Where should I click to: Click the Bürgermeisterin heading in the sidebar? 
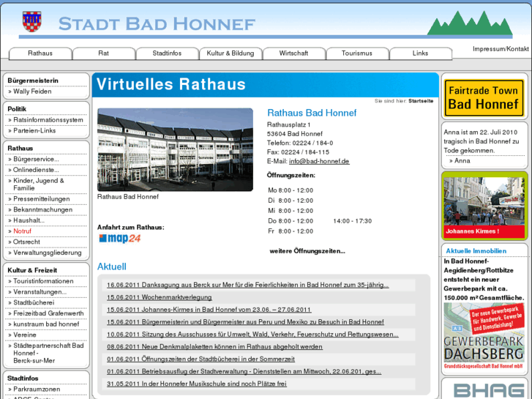[x=33, y=81]
